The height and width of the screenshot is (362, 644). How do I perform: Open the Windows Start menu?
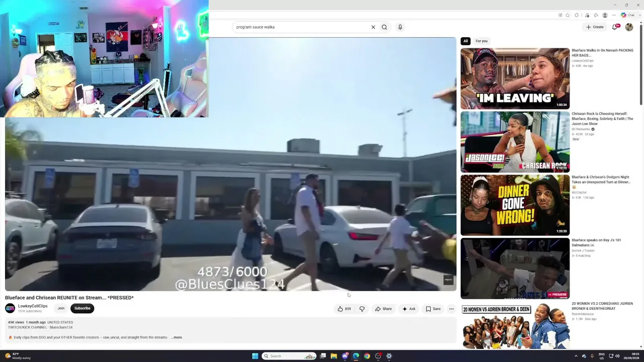click(255, 356)
